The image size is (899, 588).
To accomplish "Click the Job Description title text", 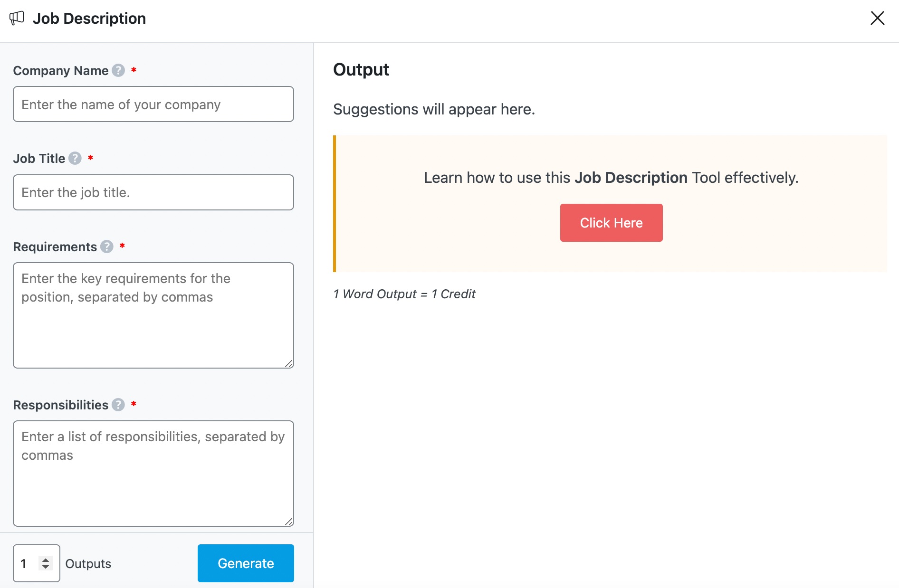I will 89,19.
